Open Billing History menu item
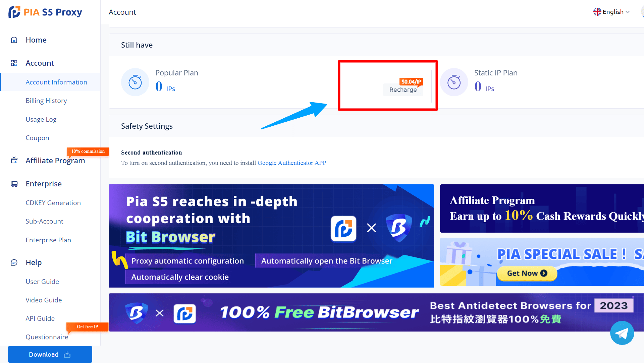This screenshot has width=644, height=363. [x=46, y=100]
